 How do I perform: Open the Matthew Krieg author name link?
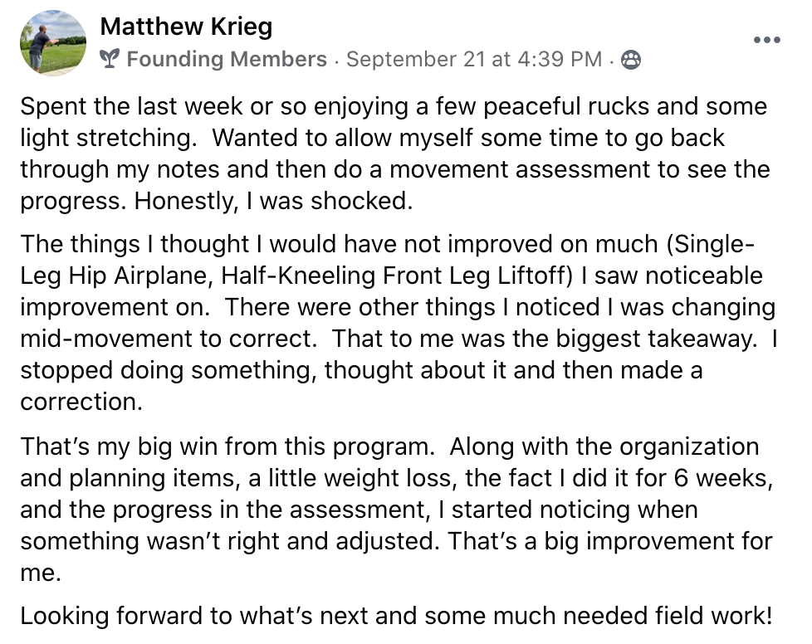pyautogui.click(x=186, y=27)
